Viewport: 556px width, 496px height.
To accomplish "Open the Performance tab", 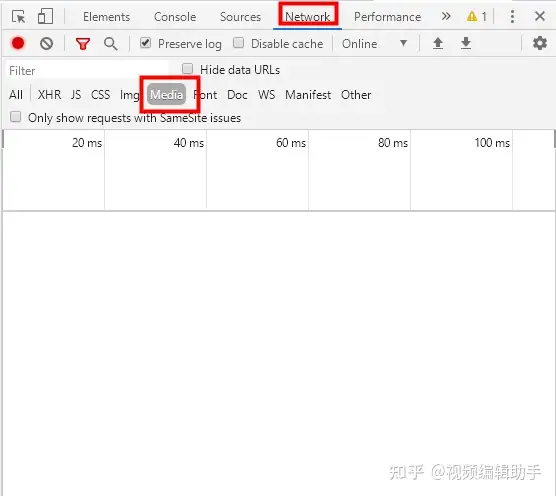I will coord(388,17).
